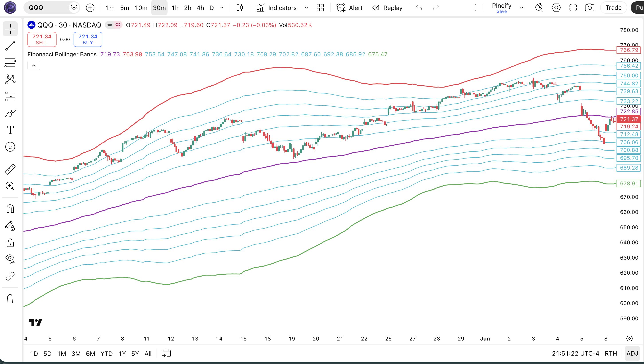Click the compare or add symbol plus icon
Viewport: 644px width, 364px height.
[x=90, y=8]
